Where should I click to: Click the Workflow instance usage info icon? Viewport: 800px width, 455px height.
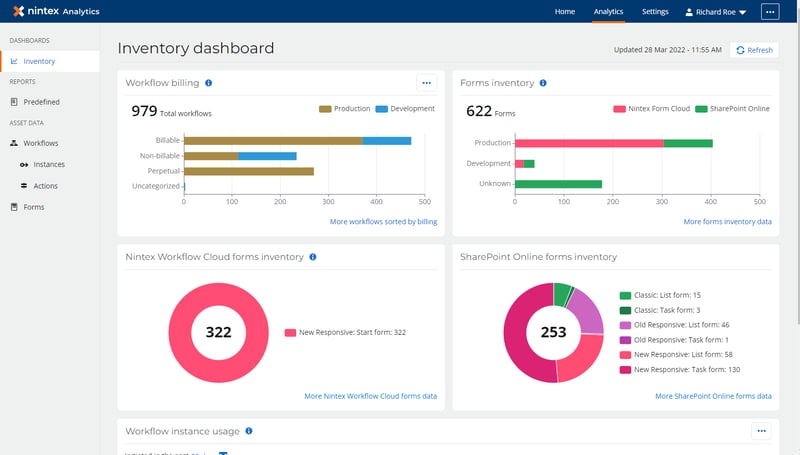click(248, 431)
